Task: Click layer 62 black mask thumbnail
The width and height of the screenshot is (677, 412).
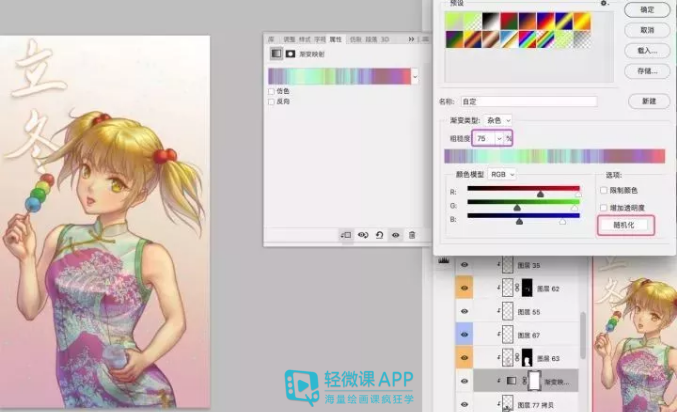Action: 527,288
